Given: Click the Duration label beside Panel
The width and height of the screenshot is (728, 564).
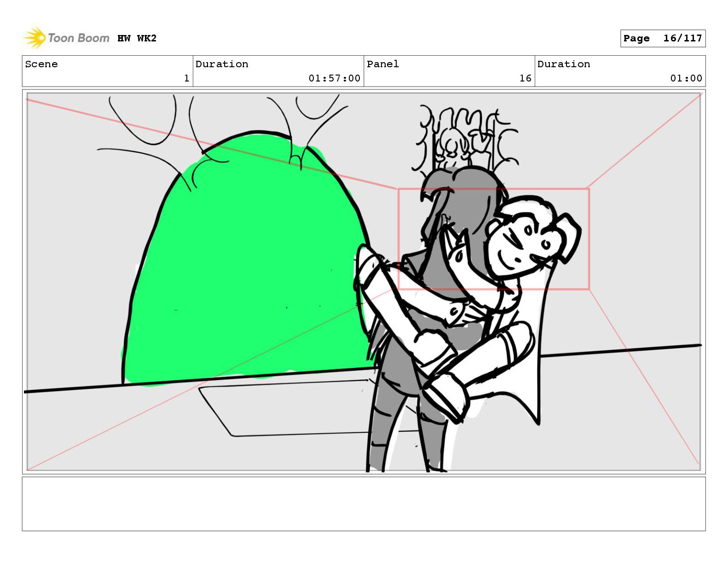Looking at the screenshot, I should pyautogui.click(x=564, y=64).
